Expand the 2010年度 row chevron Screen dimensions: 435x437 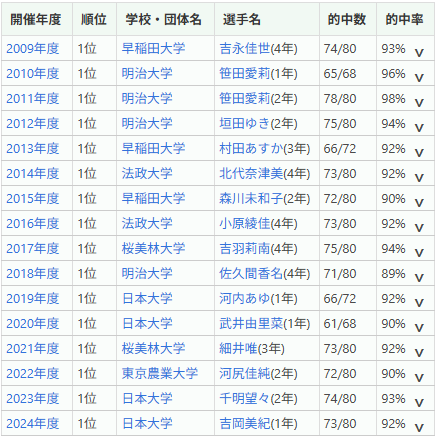pos(419,78)
